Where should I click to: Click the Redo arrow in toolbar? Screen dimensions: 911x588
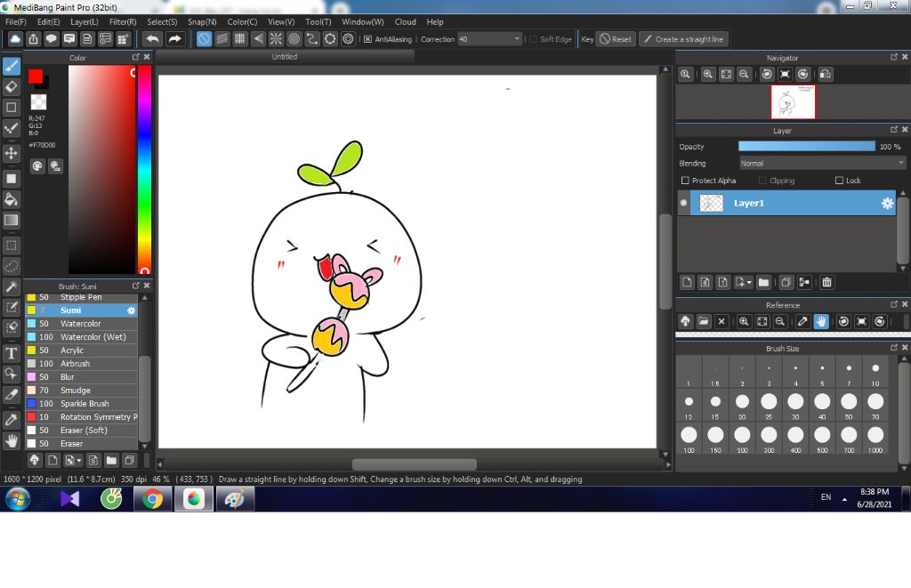pyautogui.click(x=174, y=39)
